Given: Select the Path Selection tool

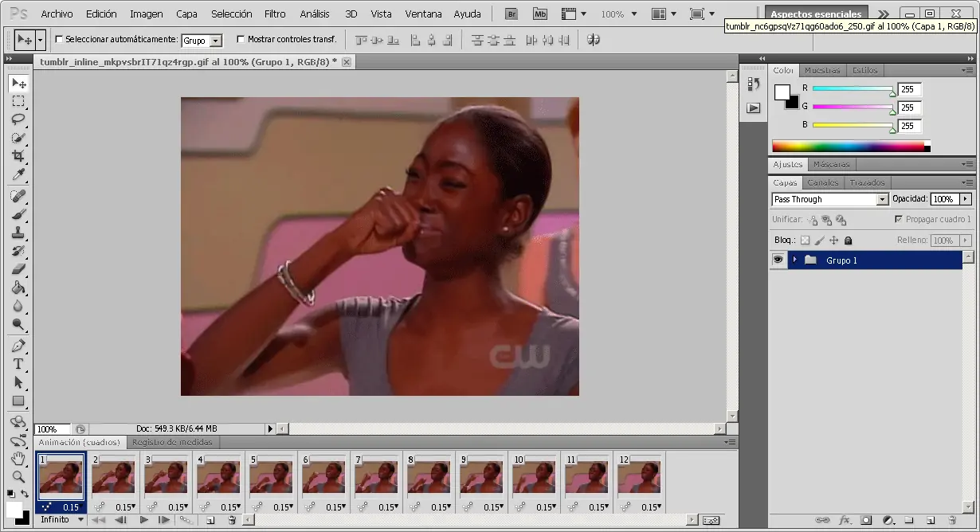Looking at the screenshot, I should [x=18, y=382].
